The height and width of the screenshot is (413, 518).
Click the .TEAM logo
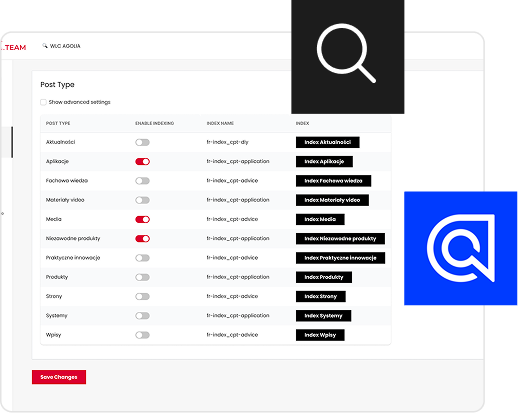[x=13, y=47]
